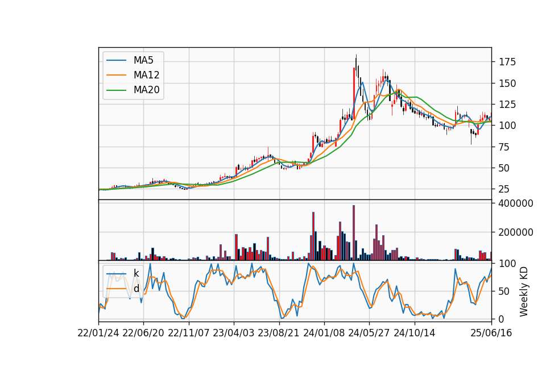Click the orange MA12 legend line swatch
The width and height of the screenshot is (546, 392).
116,75
